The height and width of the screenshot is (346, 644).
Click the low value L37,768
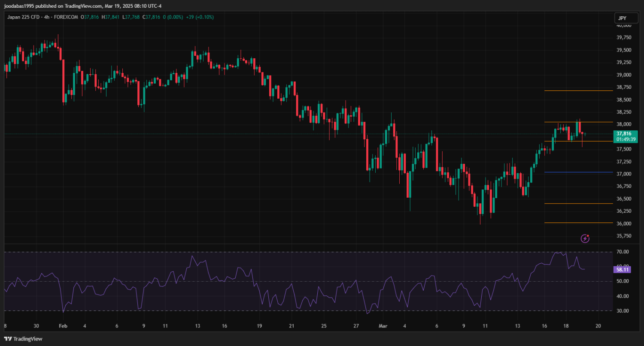coord(131,17)
